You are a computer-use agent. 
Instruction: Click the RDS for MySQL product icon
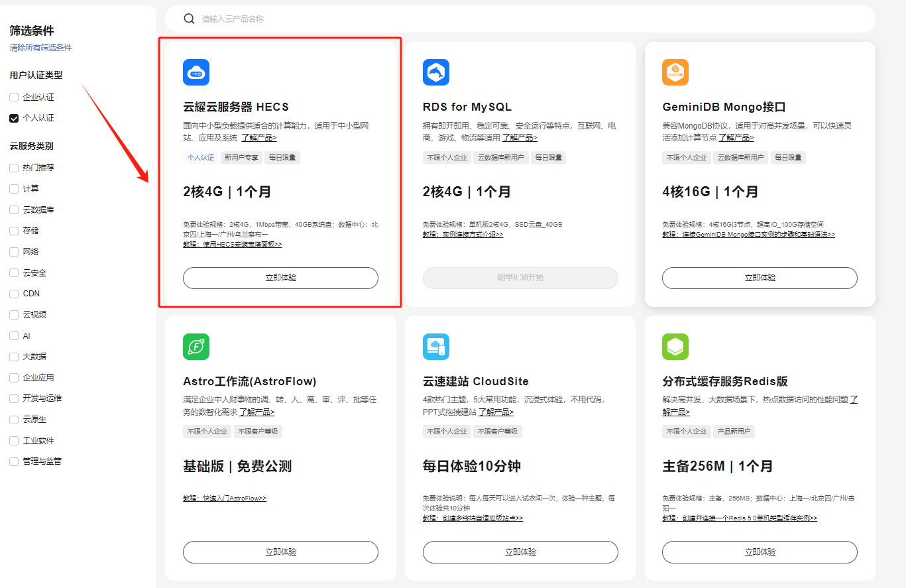(436, 72)
